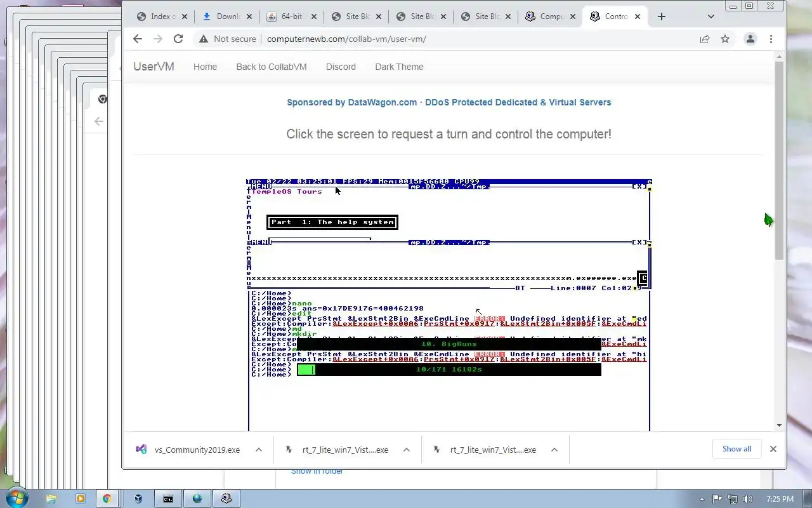Click the scrollbar up arrow
Image resolution: width=812 pixels, height=508 pixels.
coord(779,57)
